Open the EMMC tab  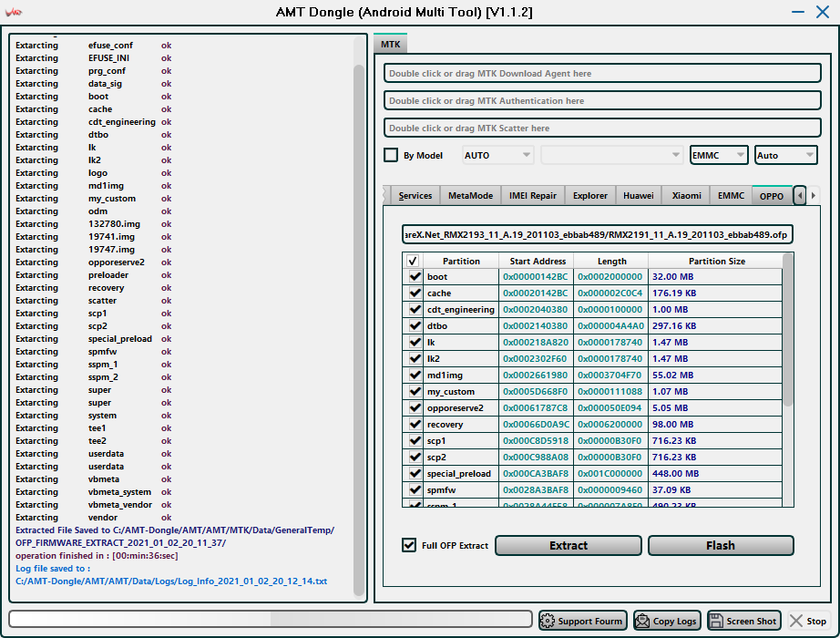point(731,196)
